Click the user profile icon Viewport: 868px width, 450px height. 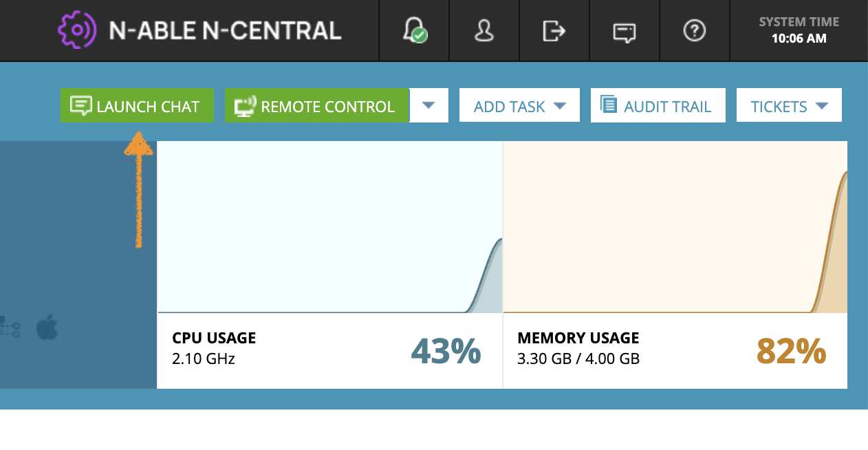point(484,30)
